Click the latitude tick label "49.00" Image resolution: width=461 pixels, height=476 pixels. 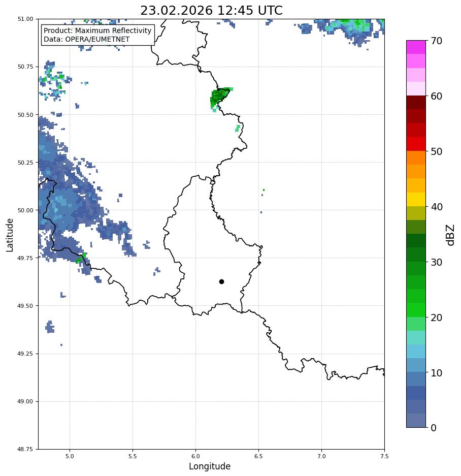tap(25, 401)
